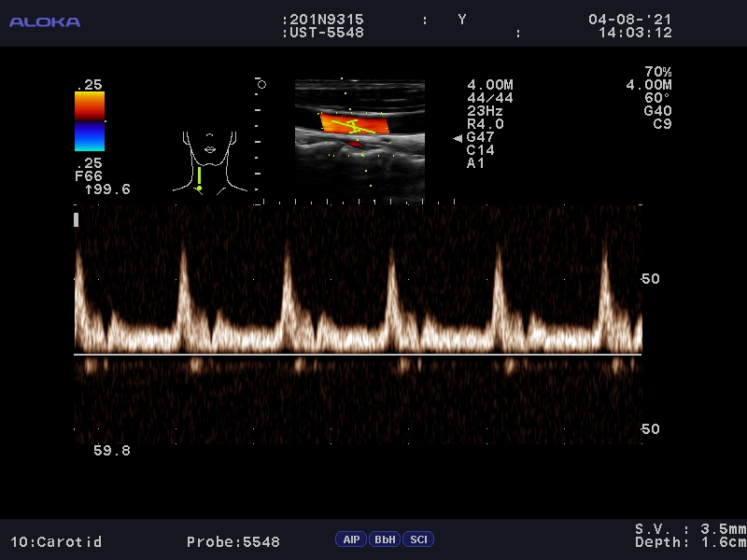
Task: Click the AIP indicator badge
Action: pos(351,539)
